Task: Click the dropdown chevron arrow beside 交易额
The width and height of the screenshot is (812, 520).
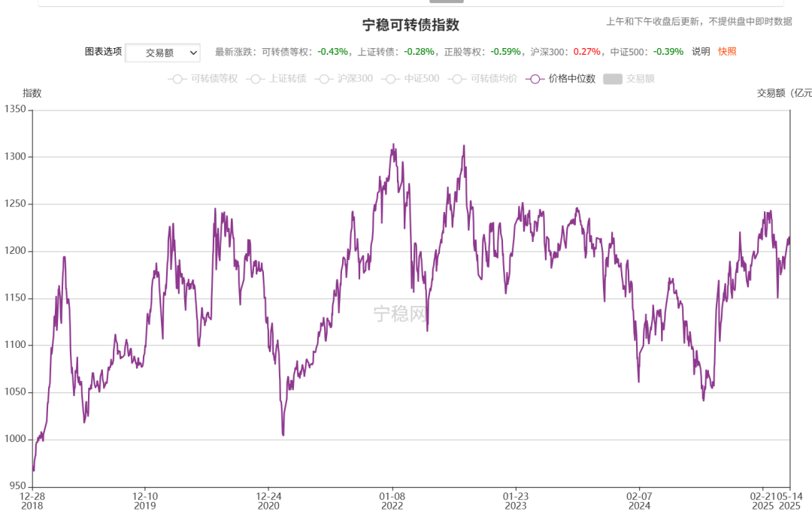Action: (x=193, y=53)
